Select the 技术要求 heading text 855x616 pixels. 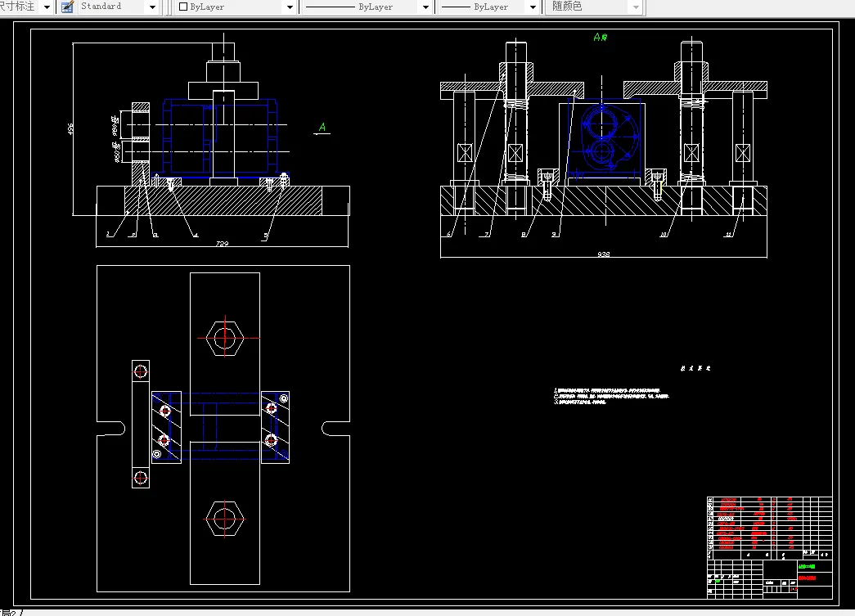695,368
